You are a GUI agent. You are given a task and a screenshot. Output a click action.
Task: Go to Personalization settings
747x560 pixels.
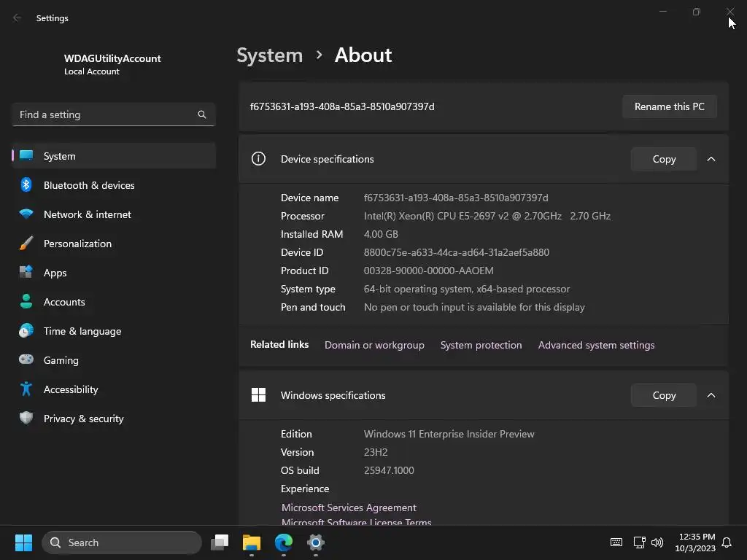pos(114,244)
